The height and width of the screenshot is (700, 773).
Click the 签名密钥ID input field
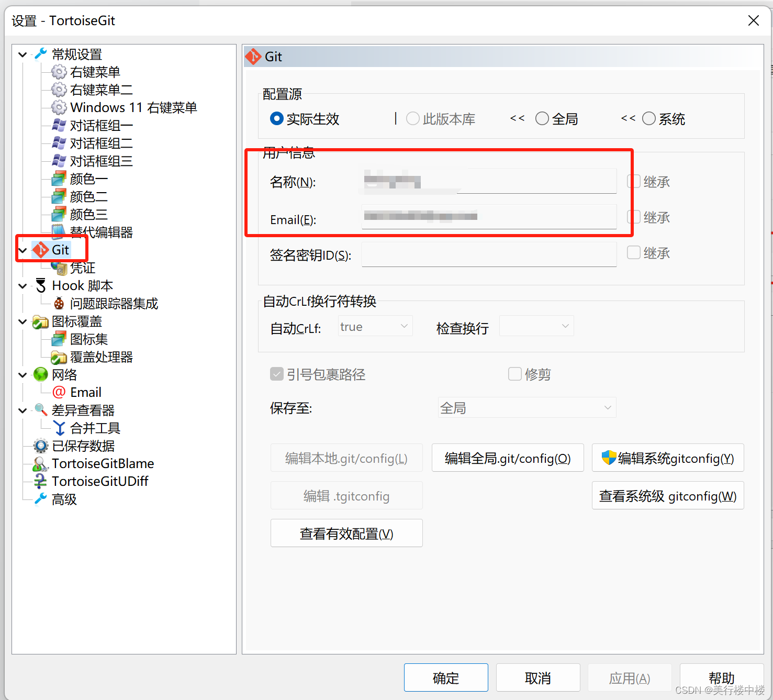pyautogui.click(x=489, y=254)
